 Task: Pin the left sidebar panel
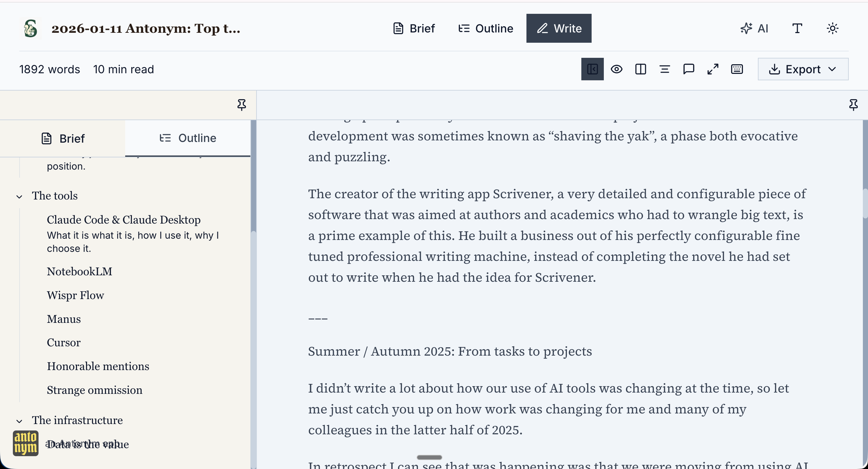point(241,105)
